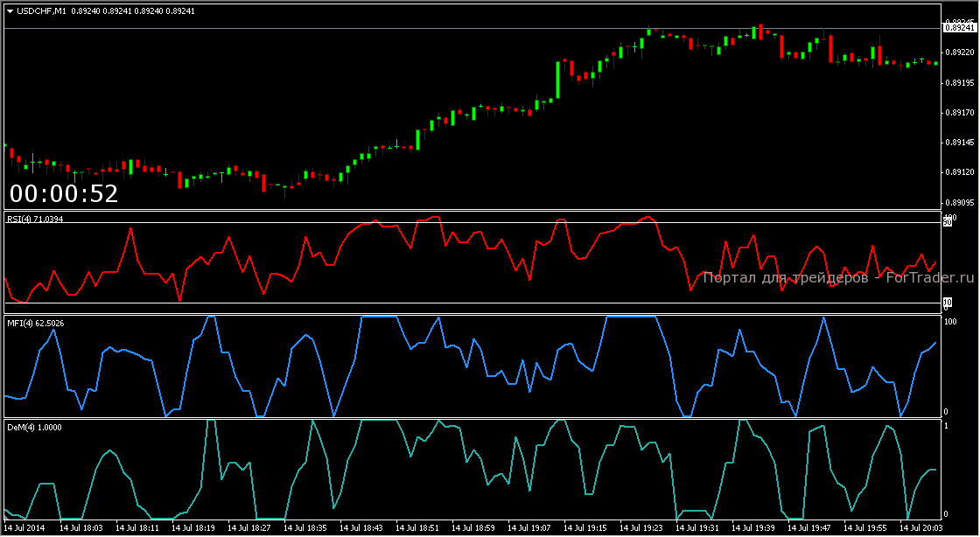Click the MFI scale label 100

tap(950, 322)
